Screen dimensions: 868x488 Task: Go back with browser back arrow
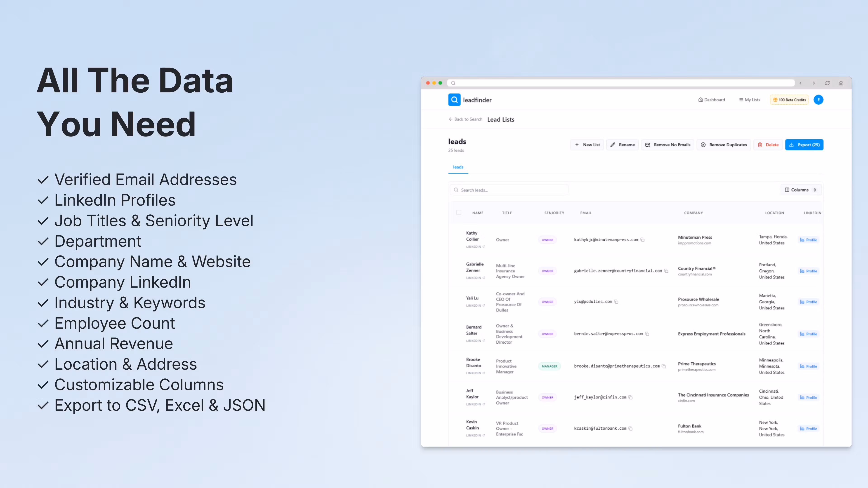pos(800,83)
